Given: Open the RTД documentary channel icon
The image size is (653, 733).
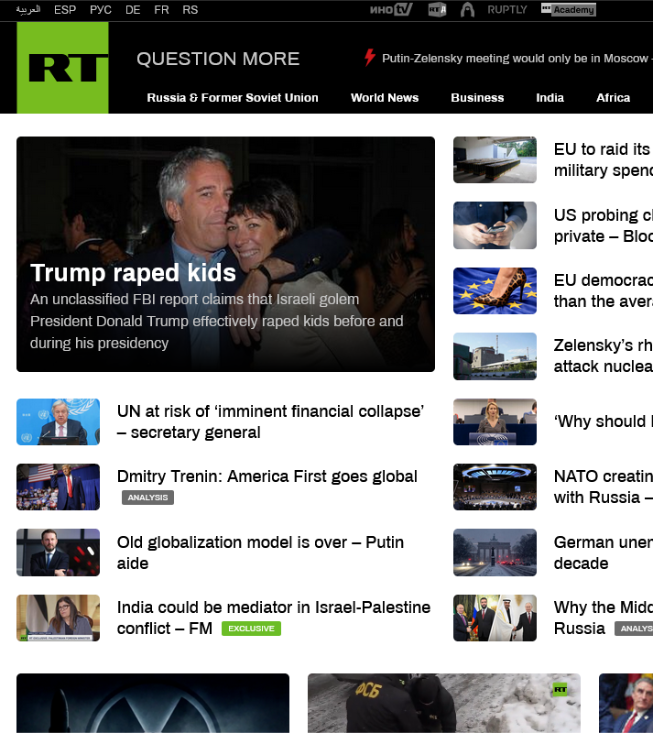Looking at the screenshot, I should [437, 10].
